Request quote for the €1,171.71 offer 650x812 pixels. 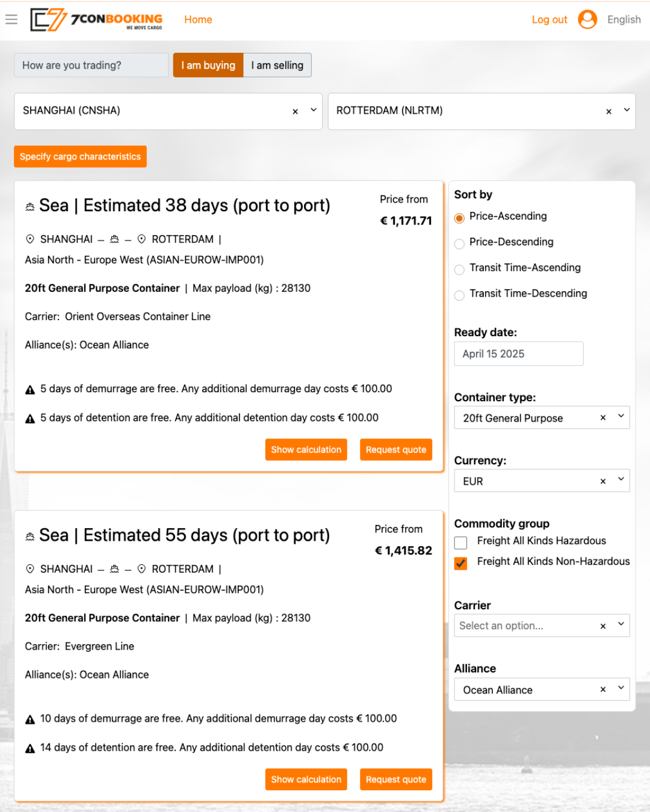tap(396, 449)
